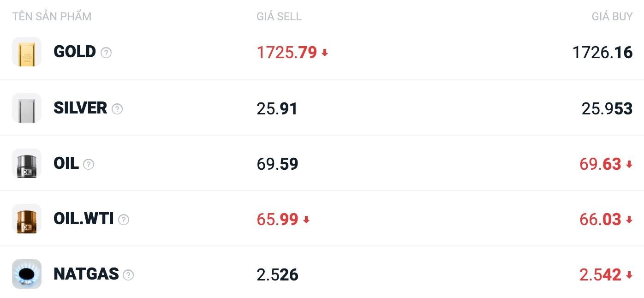644x298 pixels.
Task: Click OIL sell price 69.59
Action: click(277, 164)
